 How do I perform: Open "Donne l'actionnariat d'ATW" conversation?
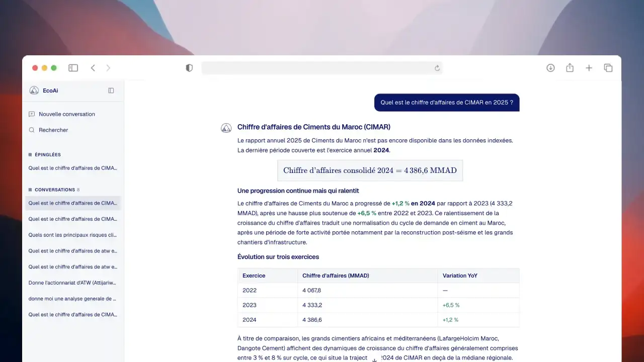[73, 283]
